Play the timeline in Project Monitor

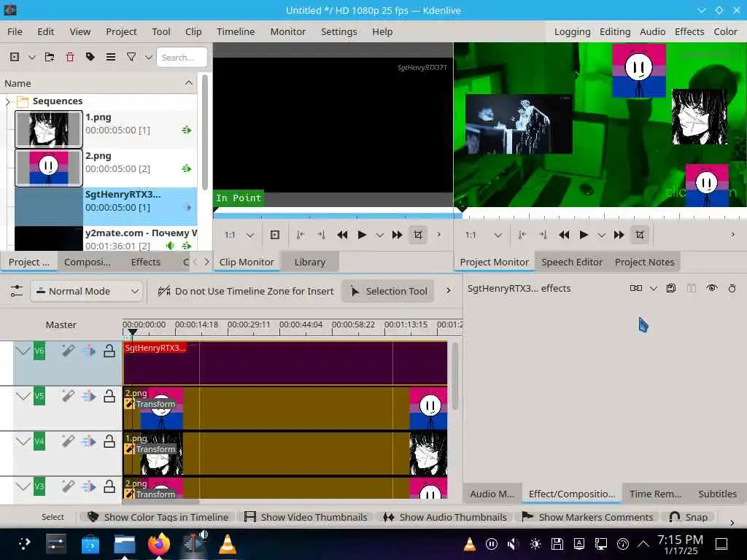pyautogui.click(x=584, y=235)
